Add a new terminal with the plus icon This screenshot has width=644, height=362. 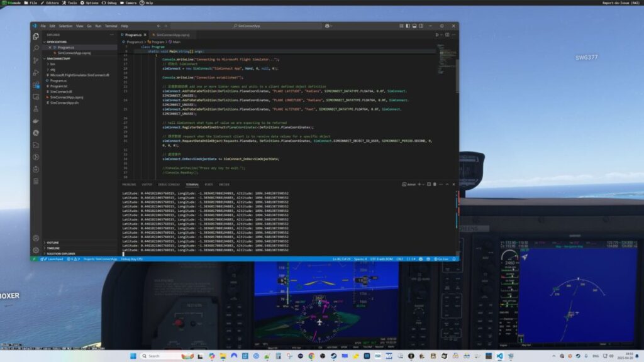click(x=419, y=184)
